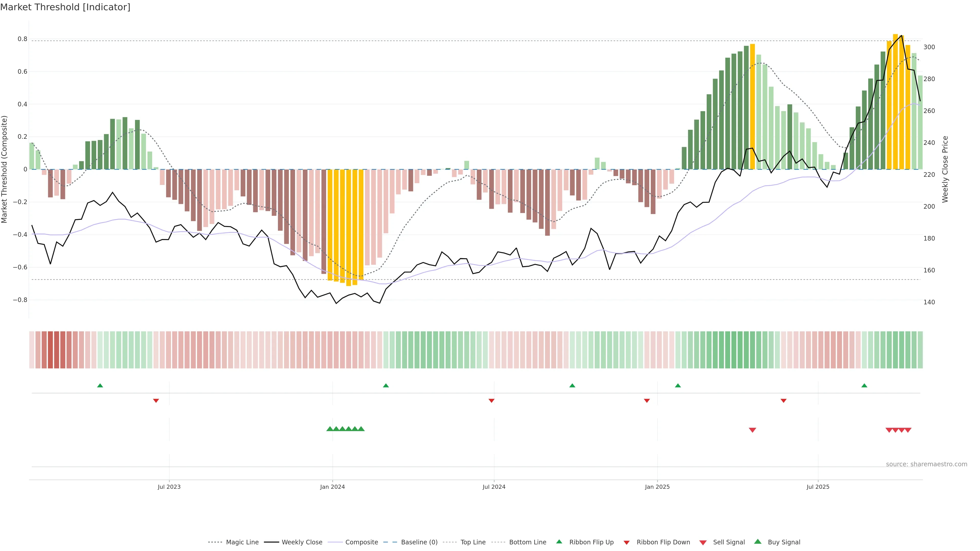Viewport: 980px width, 551px height.
Task: Click the Market Threshold [Indicator] title
Action: (65, 7)
